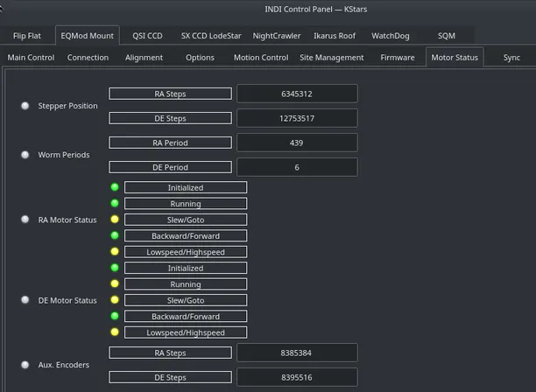Click the RA Motor Status state light
Viewport: 536px width, 392px height.
point(25,220)
